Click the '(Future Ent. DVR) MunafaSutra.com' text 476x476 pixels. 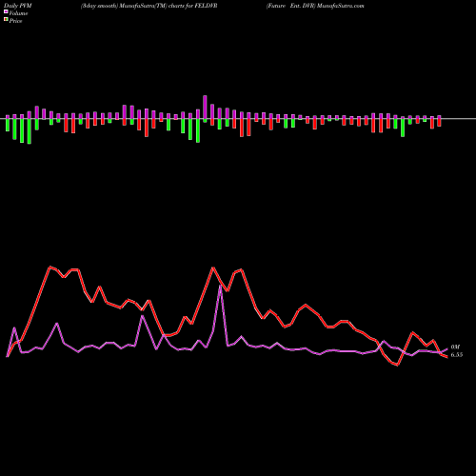[315, 6]
